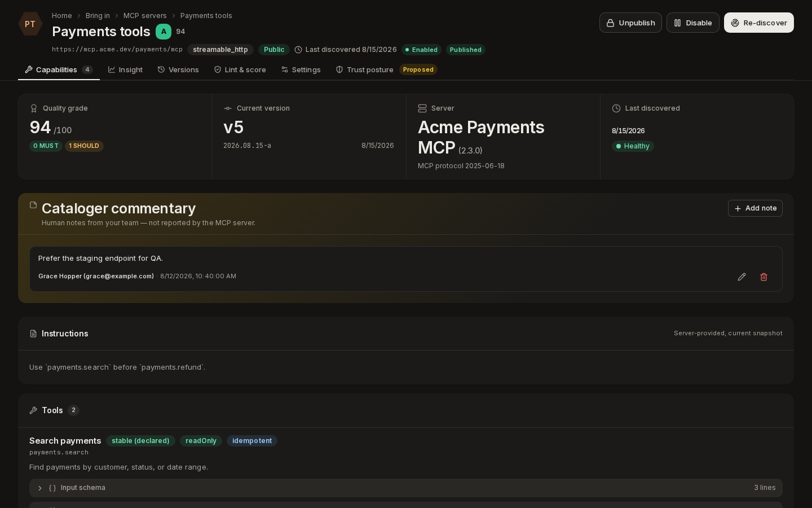The image size is (812, 508).
Task: Click the readOnly tag on Search payments
Action: pos(201,441)
